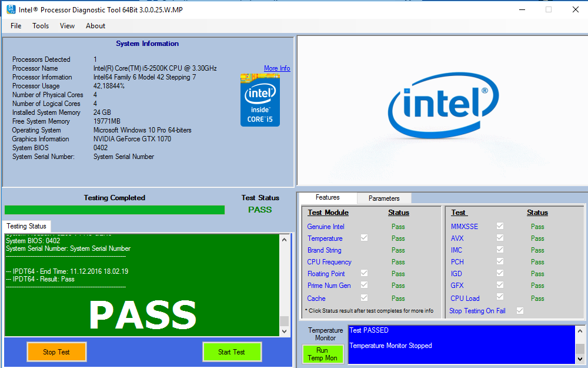Viewport: 588px width, 368px height.
Task: Click the testing log scrollbar thumb
Action: point(284,321)
